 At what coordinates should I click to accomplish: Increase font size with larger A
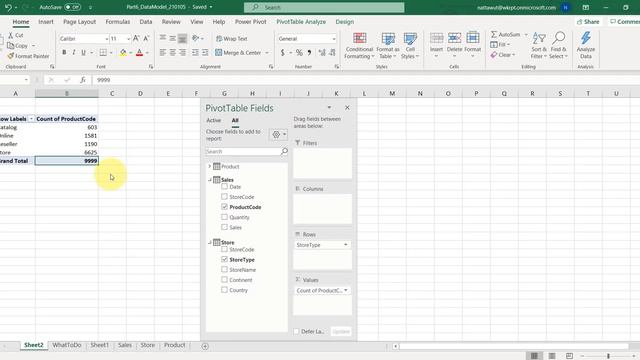click(136, 38)
